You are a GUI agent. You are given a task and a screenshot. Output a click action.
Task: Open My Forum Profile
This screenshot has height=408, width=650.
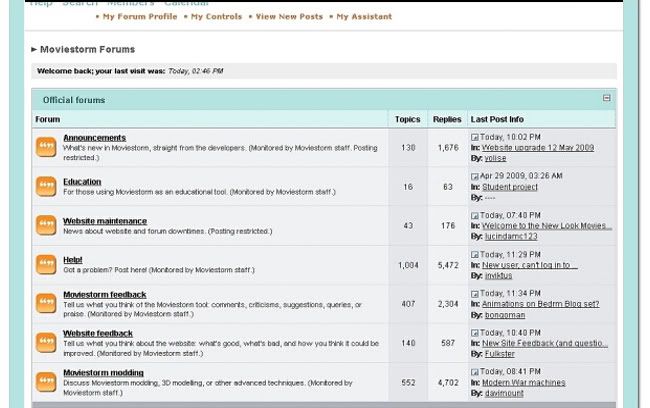(140, 17)
